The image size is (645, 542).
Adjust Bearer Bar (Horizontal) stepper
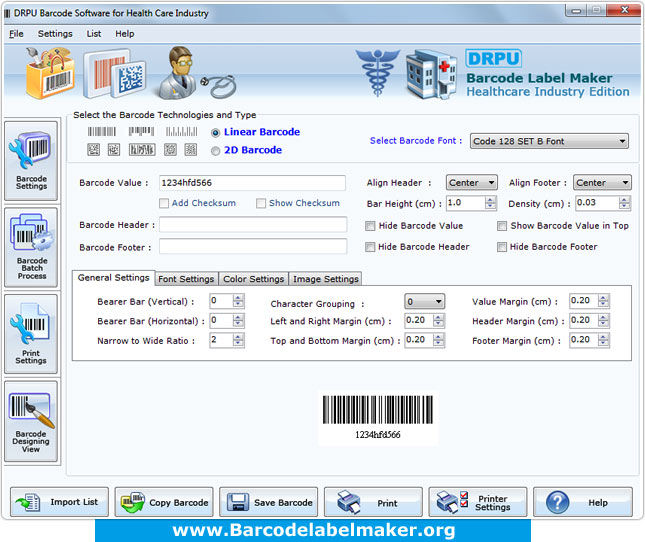point(239,320)
